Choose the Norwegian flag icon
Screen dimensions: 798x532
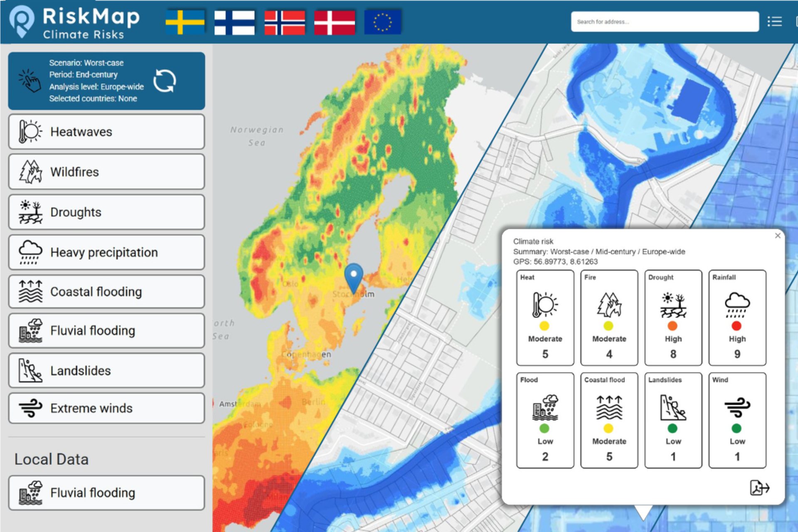(x=285, y=22)
